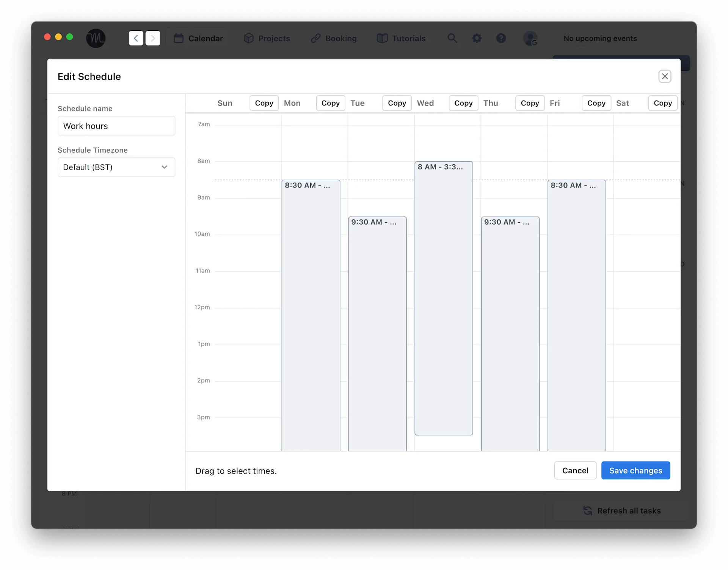
Task: Open the settings gear
Action: [477, 38]
